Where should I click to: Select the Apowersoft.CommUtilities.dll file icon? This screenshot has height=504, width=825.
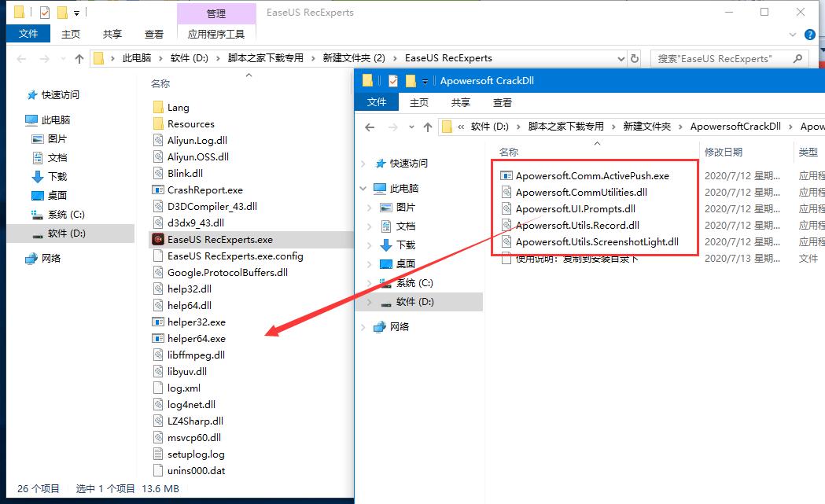pos(506,192)
